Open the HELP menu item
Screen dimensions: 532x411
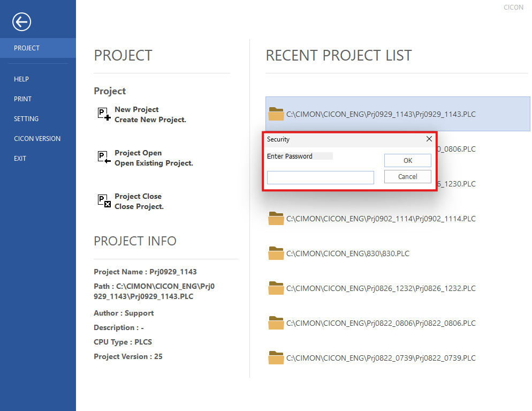coord(21,79)
